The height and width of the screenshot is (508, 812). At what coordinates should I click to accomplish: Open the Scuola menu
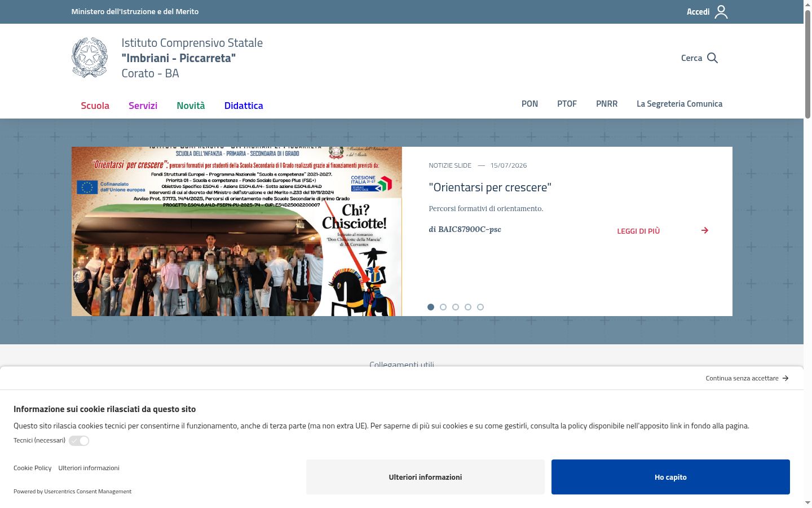click(95, 106)
